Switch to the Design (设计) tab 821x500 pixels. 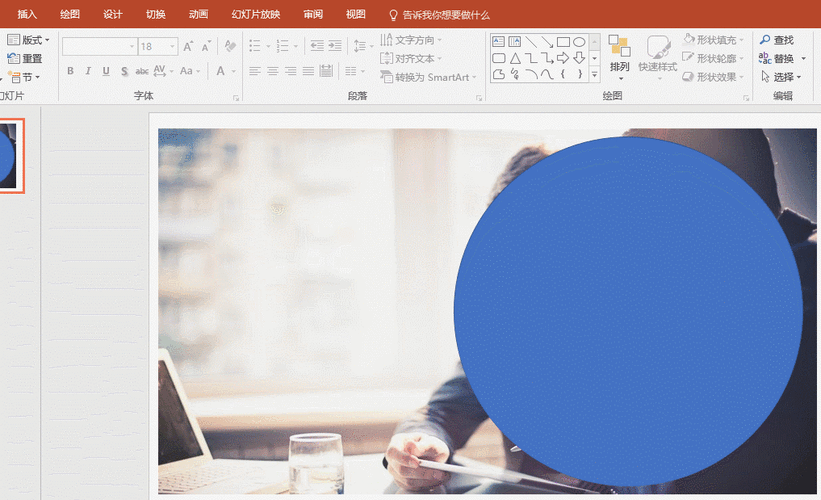(113, 14)
